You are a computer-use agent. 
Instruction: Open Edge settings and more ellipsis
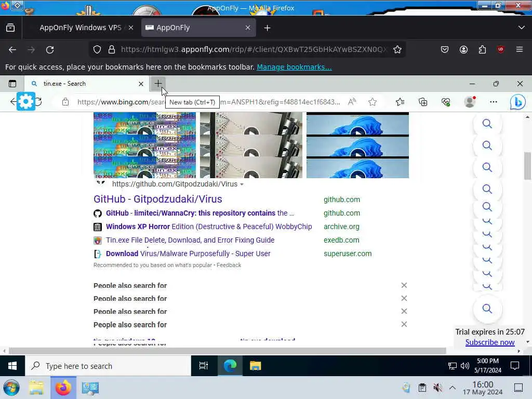pos(494,102)
